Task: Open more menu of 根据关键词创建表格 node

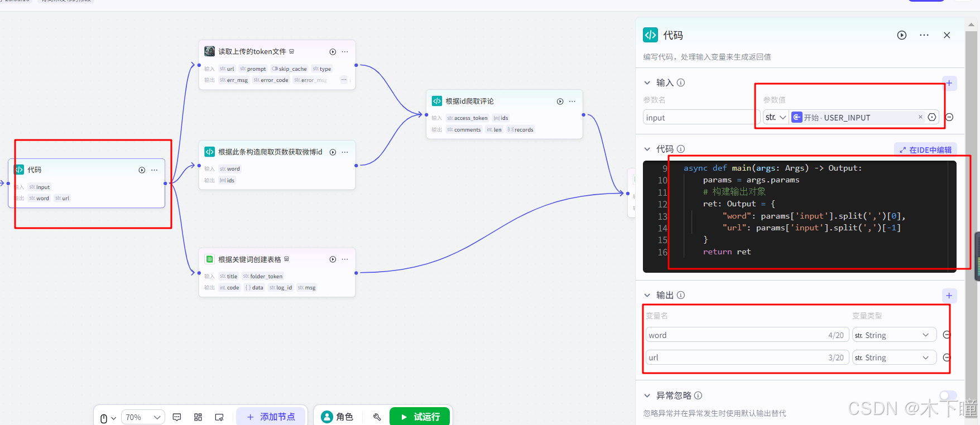Action: (345, 259)
